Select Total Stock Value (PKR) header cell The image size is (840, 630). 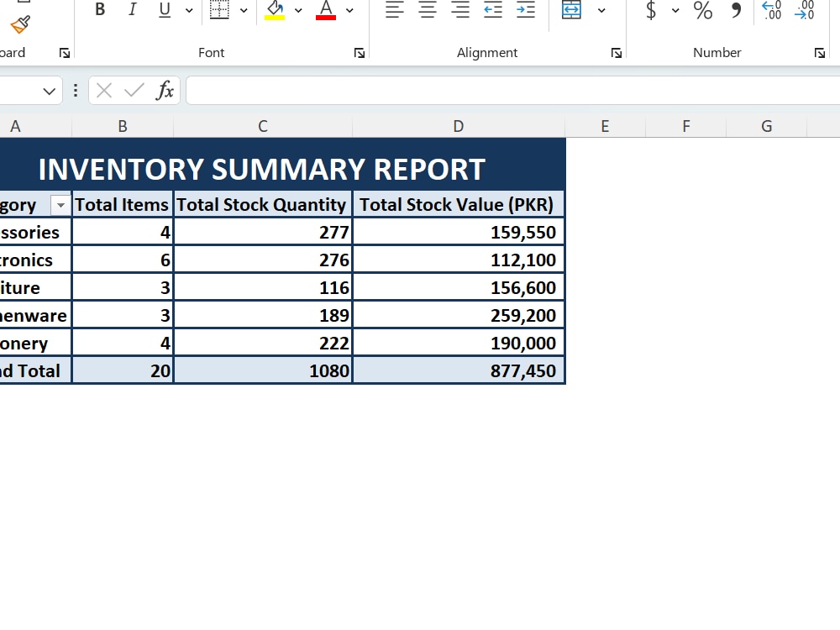click(459, 205)
